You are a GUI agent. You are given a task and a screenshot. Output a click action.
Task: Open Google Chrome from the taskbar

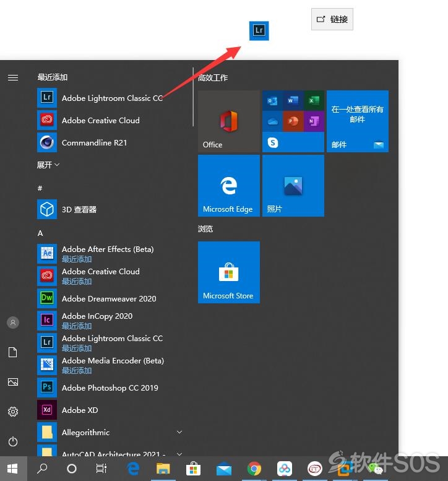tap(254, 469)
